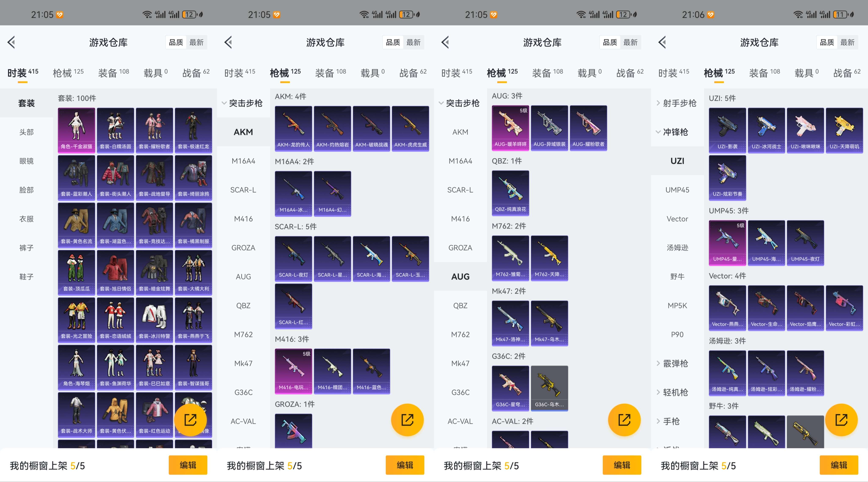Select 衣服 category in fashion sidebar
The width and height of the screenshot is (868, 482).
tap(26, 219)
